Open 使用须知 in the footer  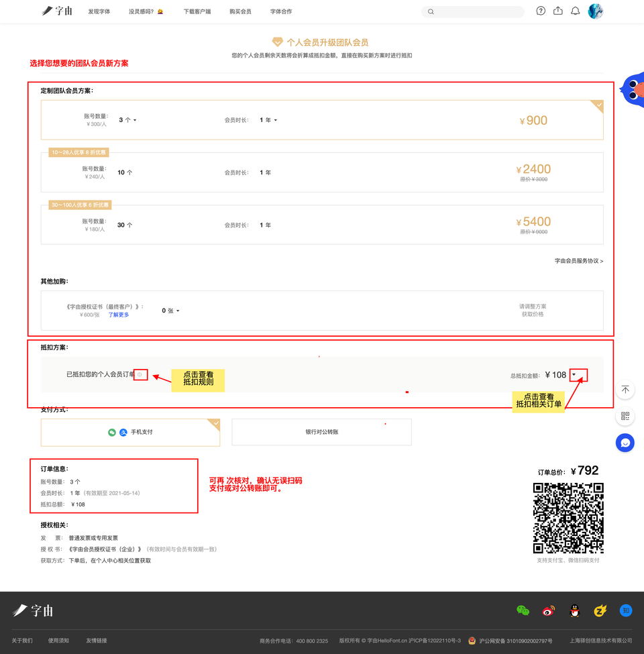(x=58, y=641)
